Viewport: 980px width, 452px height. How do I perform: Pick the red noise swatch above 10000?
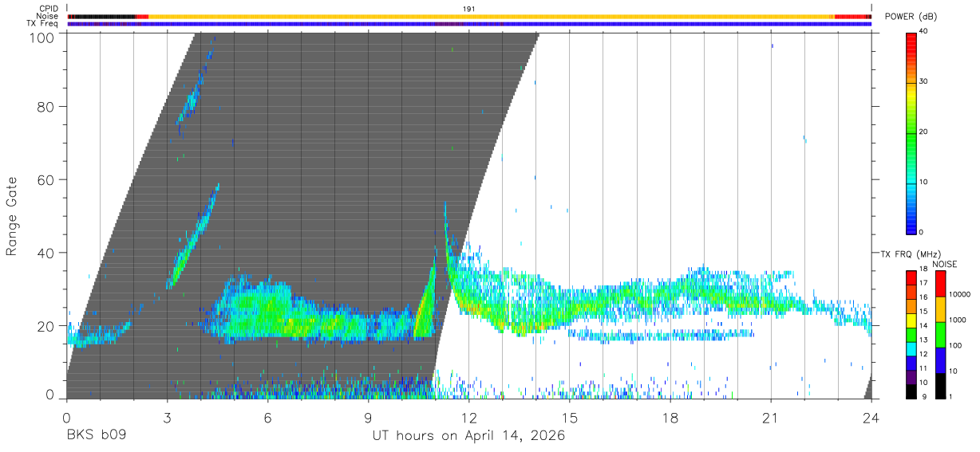[942, 283]
